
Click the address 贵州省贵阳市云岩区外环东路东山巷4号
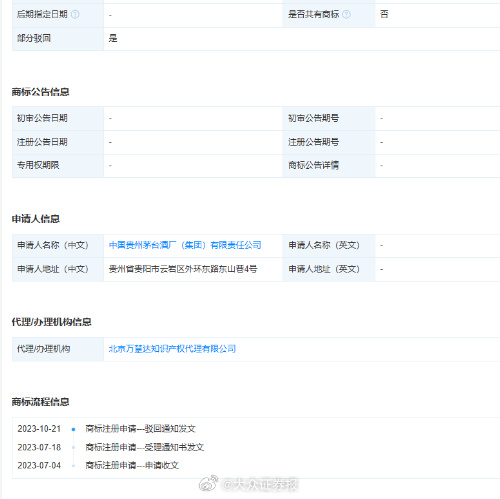(x=183, y=269)
